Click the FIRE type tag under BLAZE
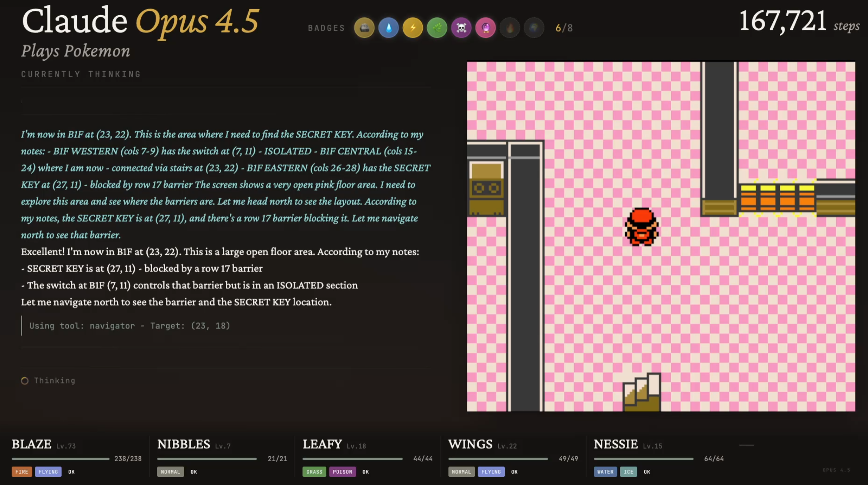Screen dimensions: 868x485 click(x=22, y=472)
